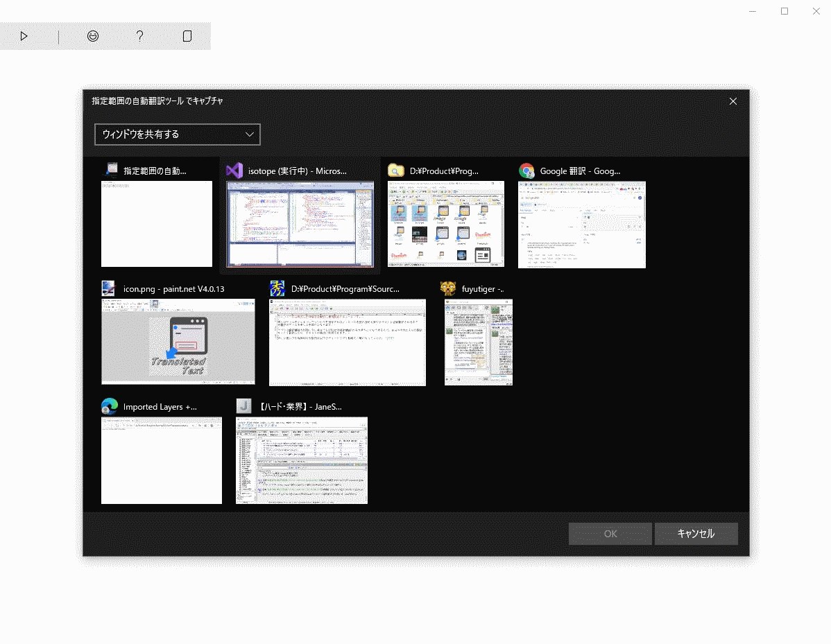The image size is (831, 644).
Task: Click the play icon in the toolbar
Action: (24, 36)
